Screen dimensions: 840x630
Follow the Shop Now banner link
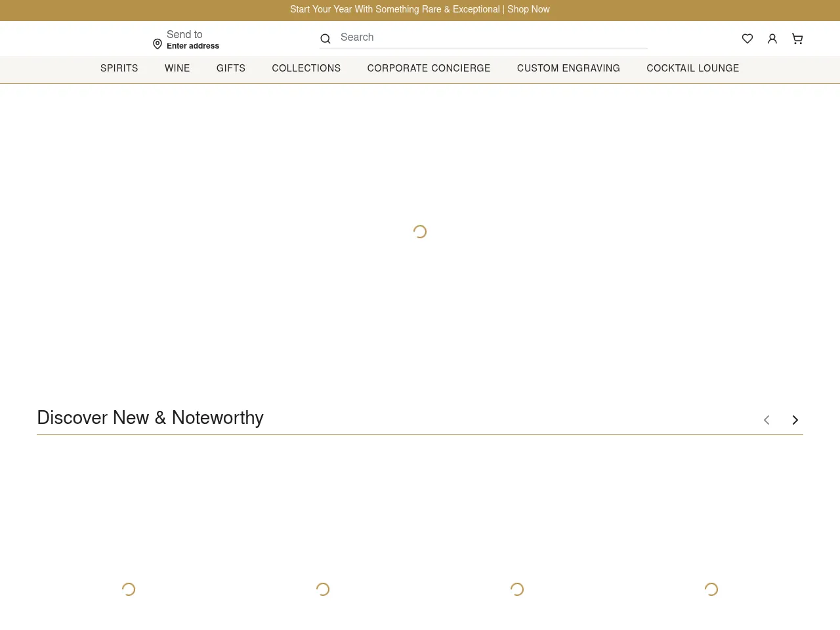coord(528,9)
